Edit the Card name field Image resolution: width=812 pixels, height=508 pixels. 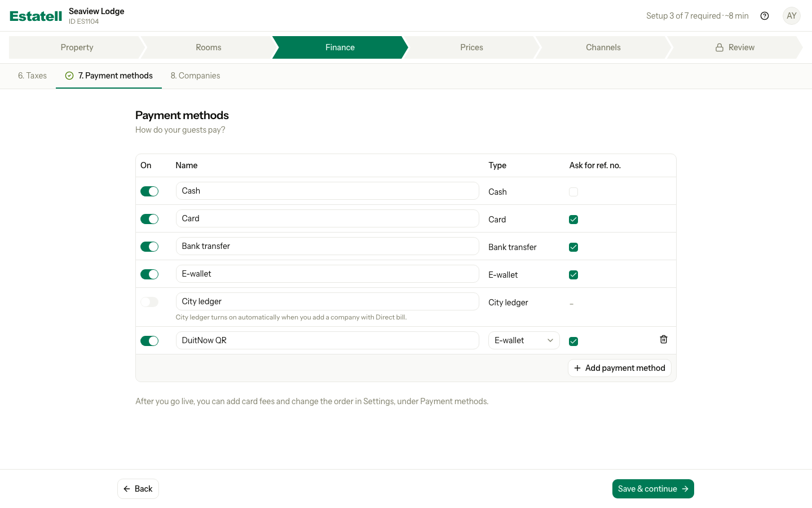[328, 218]
